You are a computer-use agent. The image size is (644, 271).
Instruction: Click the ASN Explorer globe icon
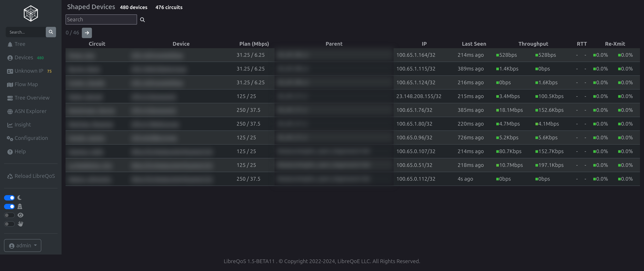[10, 111]
